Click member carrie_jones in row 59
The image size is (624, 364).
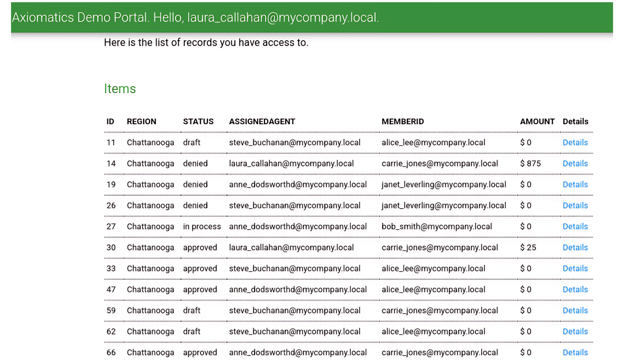click(439, 311)
